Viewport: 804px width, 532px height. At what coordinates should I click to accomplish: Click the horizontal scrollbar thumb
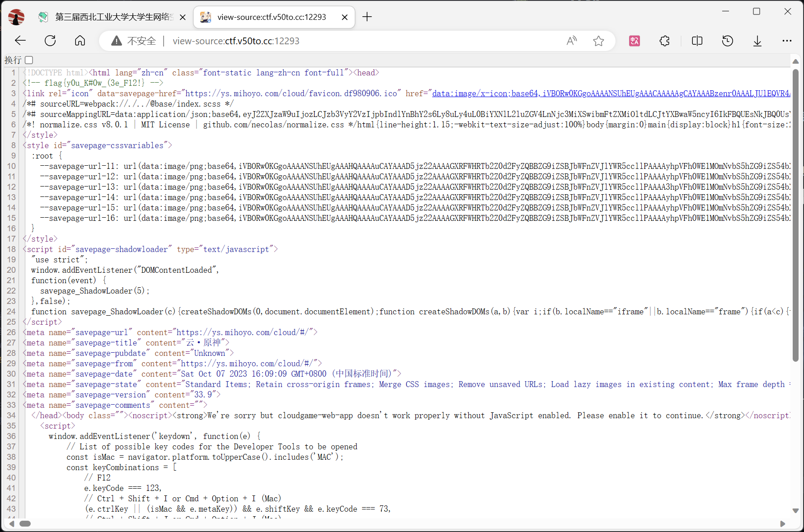click(25, 524)
